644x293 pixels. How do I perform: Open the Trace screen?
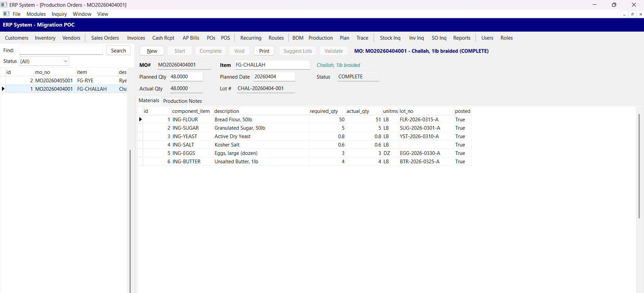(x=362, y=38)
